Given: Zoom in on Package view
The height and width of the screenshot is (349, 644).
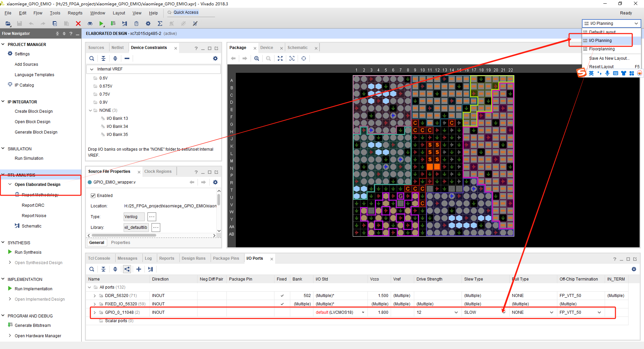Looking at the screenshot, I should (x=257, y=58).
